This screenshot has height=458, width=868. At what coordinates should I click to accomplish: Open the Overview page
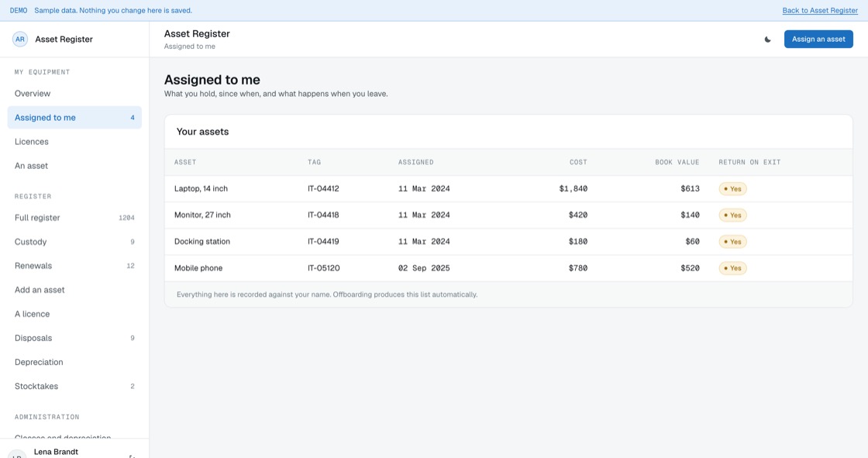74,94
